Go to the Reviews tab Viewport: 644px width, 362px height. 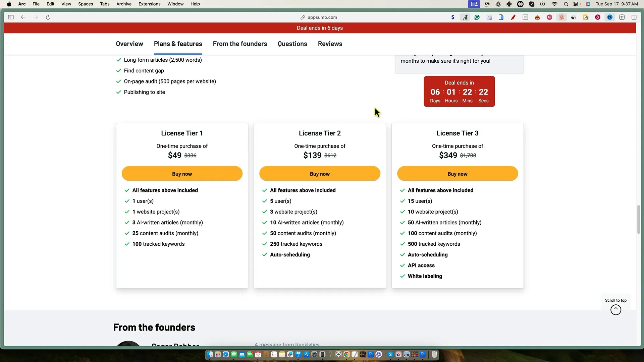click(x=330, y=44)
